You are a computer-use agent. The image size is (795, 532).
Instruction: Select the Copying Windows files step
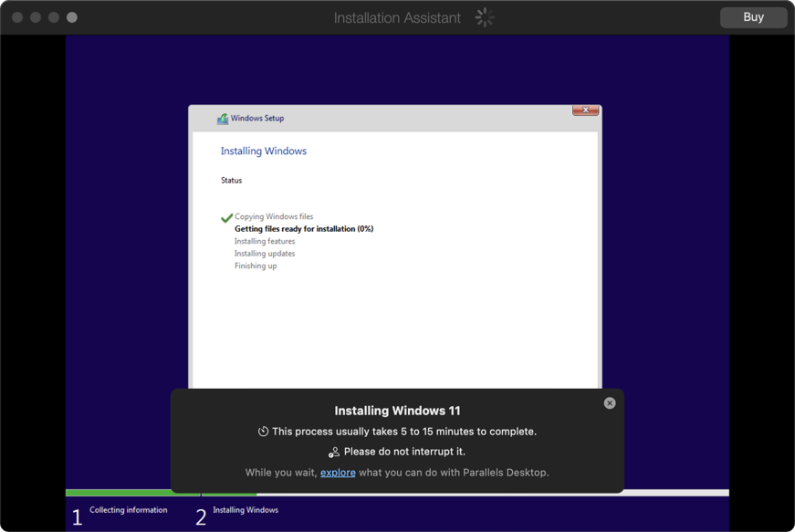pyautogui.click(x=274, y=216)
